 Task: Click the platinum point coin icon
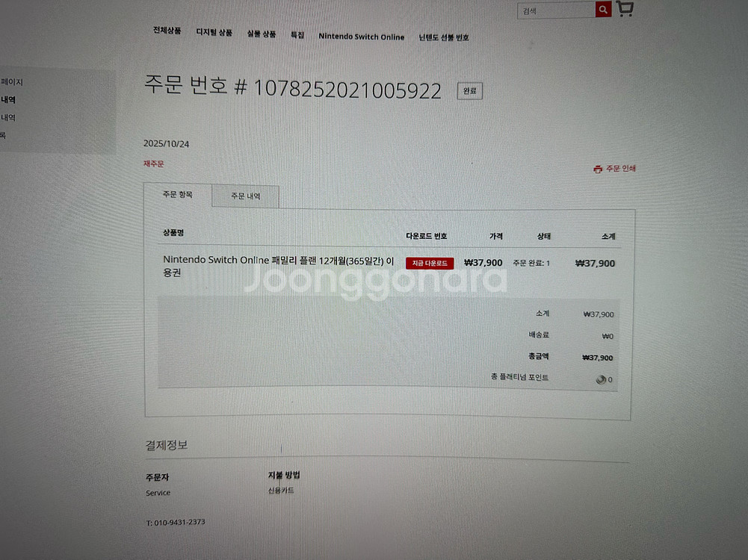point(601,379)
